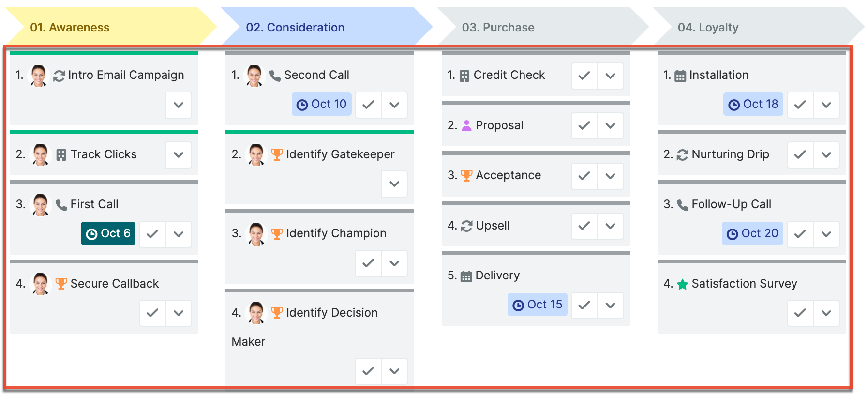Switch to the 02. Consideration stage
This screenshot has height=399, width=868.
pos(295,28)
